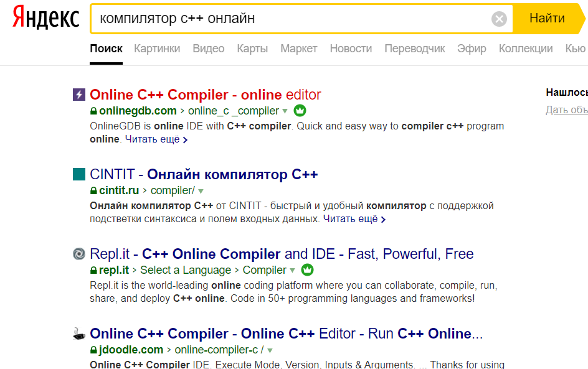Open the Карты tab
The height and width of the screenshot is (369, 588).
(x=252, y=49)
